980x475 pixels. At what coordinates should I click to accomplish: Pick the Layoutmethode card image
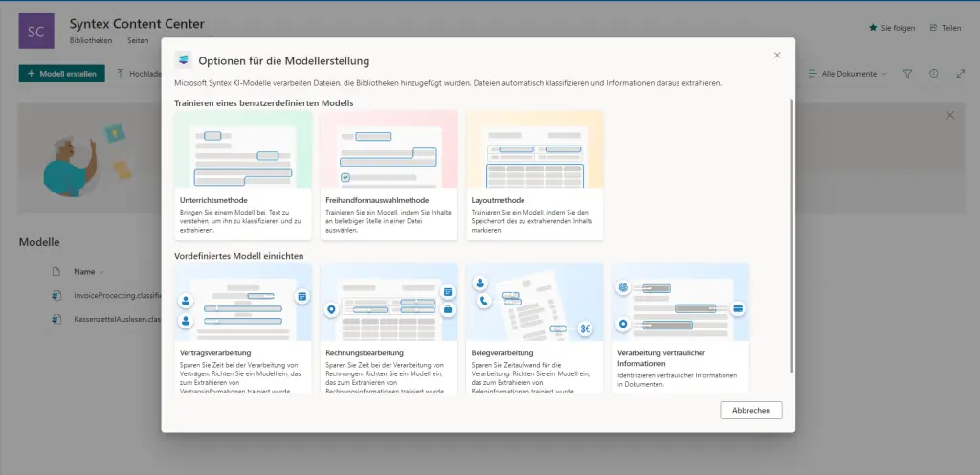coord(534,149)
